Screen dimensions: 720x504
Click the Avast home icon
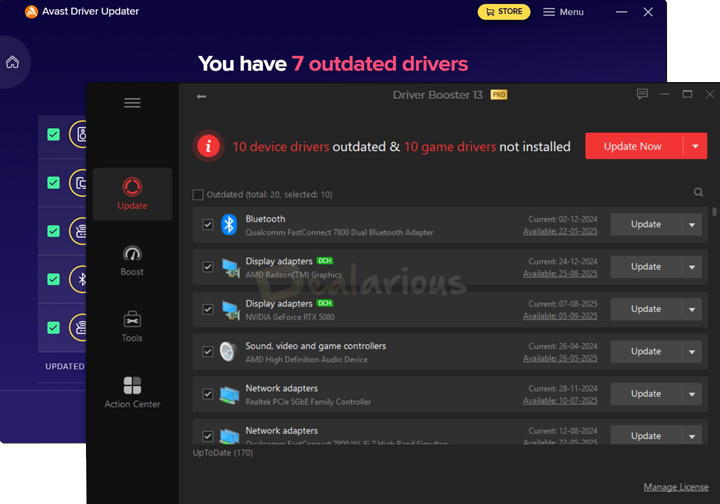(x=12, y=62)
